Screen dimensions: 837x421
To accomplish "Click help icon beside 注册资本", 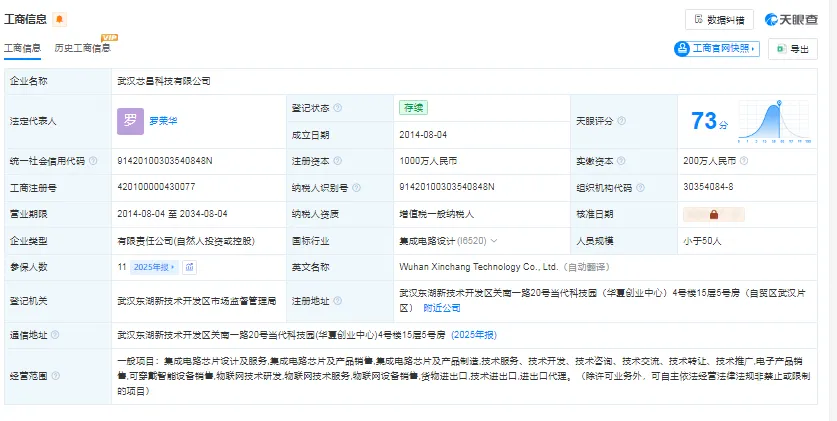I will pyautogui.click(x=337, y=161).
